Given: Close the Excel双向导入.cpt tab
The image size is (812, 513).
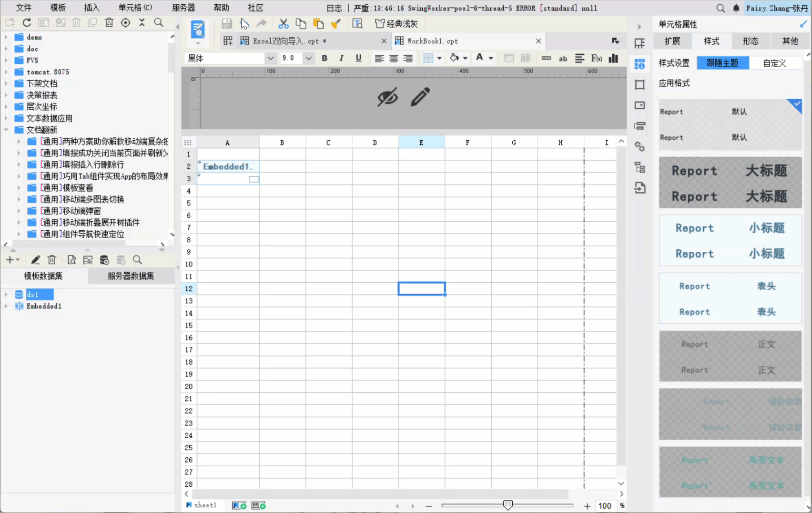Looking at the screenshot, I should [x=384, y=41].
